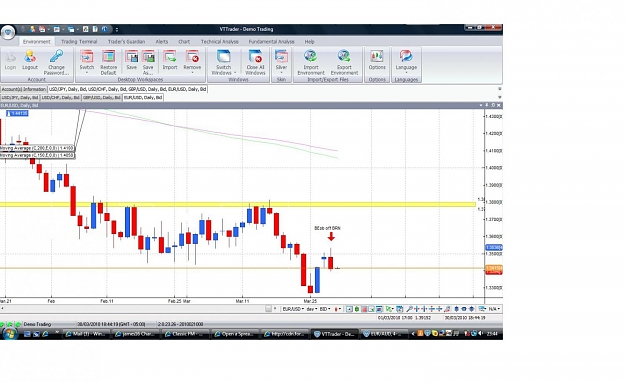Click the round VTTrader application orb button

(8, 32)
